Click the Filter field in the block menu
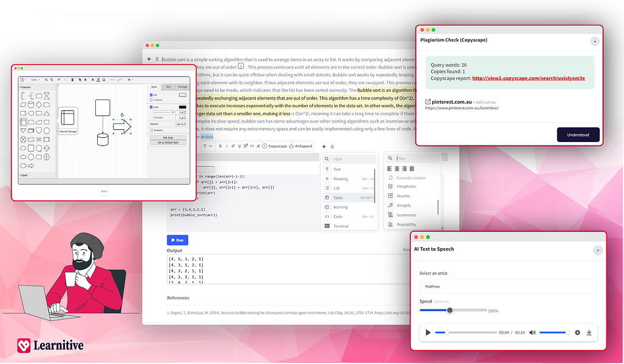This screenshot has height=364, width=624. pos(350,159)
